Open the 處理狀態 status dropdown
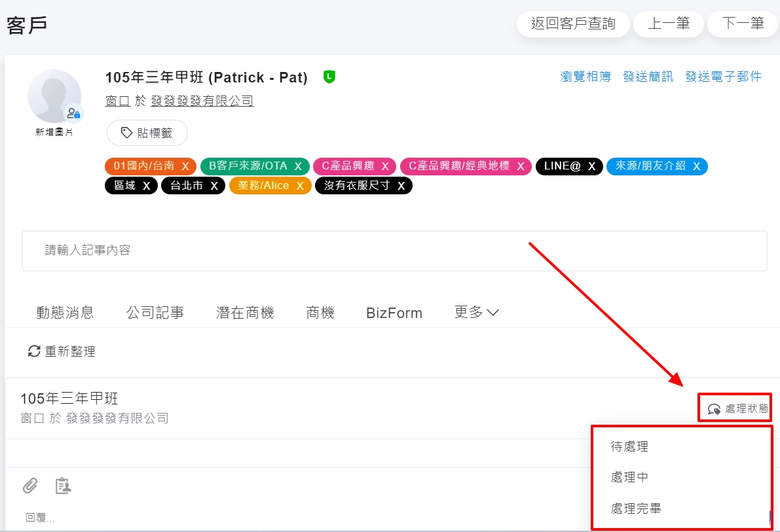Viewport: 780px width, 532px height. coord(738,409)
